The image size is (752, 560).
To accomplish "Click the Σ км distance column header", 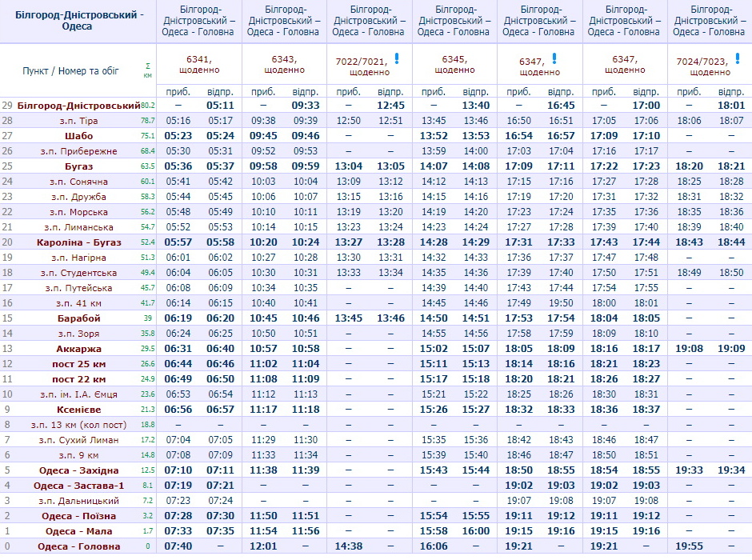I will (x=148, y=70).
